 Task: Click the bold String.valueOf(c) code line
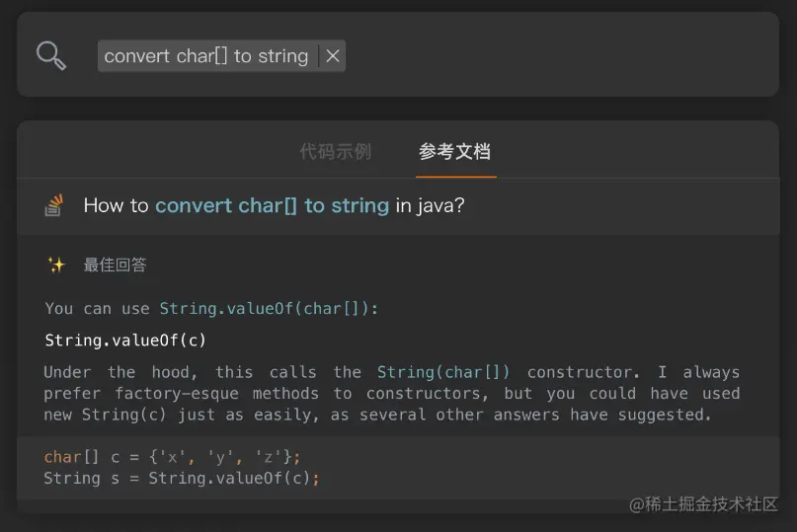[125, 341]
